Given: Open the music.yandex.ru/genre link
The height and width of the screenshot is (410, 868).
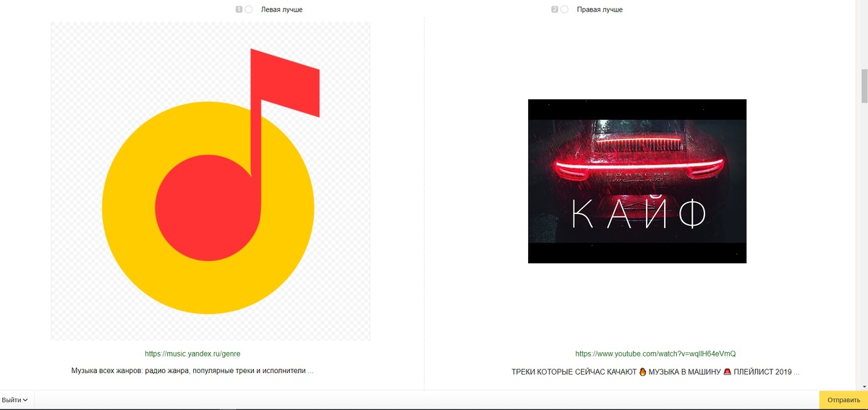Looking at the screenshot, I should 192,354.
